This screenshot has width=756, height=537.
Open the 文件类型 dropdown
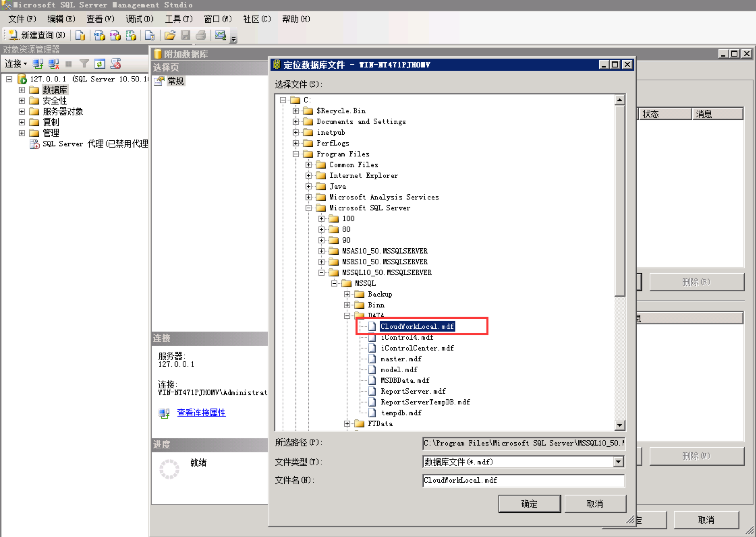[618, 462]
